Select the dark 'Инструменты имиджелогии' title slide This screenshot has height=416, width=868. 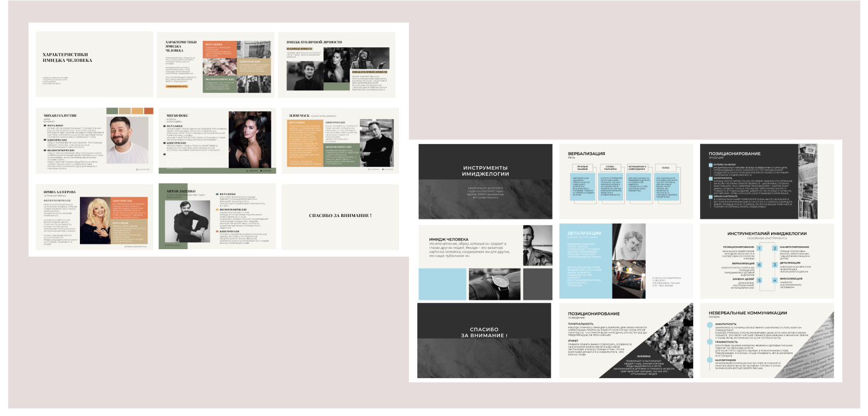coord(485,181)
